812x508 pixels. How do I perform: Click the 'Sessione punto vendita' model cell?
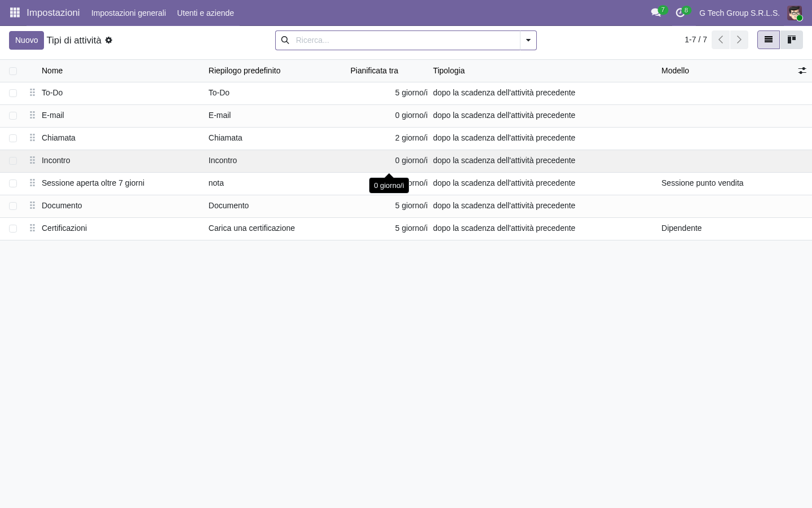[x=703, y=183]
